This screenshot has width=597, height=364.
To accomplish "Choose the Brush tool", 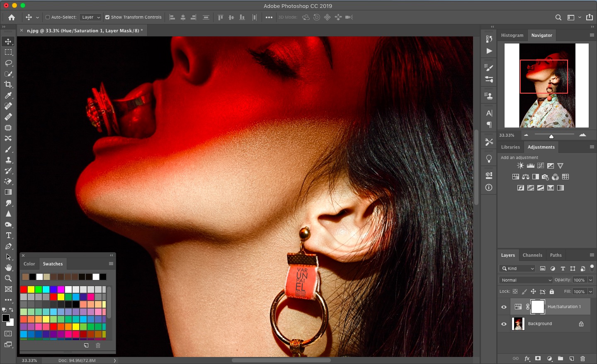I will tap(8, 149).
